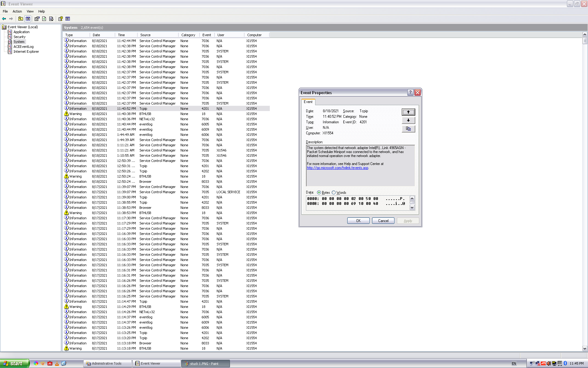The image size is (588, 368).
Task: Show next event with down arrow
Action: click(408, 120)
